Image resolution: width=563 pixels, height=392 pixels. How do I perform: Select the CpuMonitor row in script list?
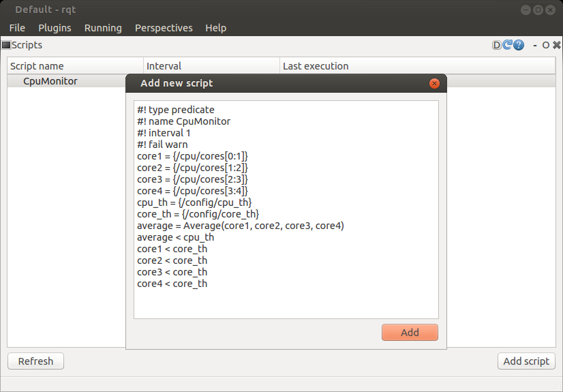pyautogui.click(x=50, y=81)
